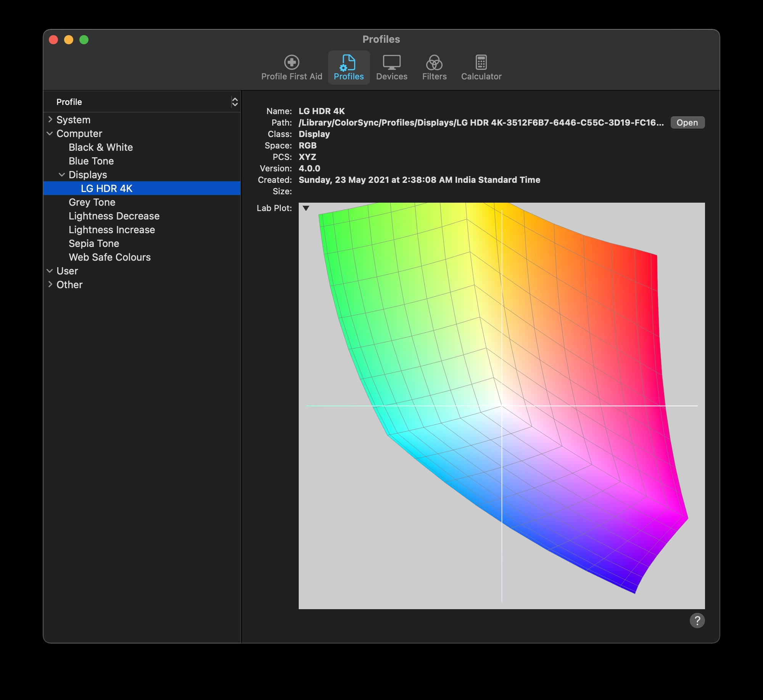Select the Black & White profile
The width and height of the screenshot is (763, 700).
coord(101,147)
